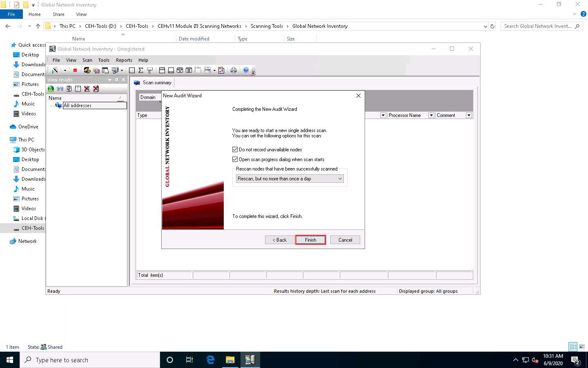Viewport: 588px width, 368px height.
Task: Open the Reports menu
Action: (124, 60)
